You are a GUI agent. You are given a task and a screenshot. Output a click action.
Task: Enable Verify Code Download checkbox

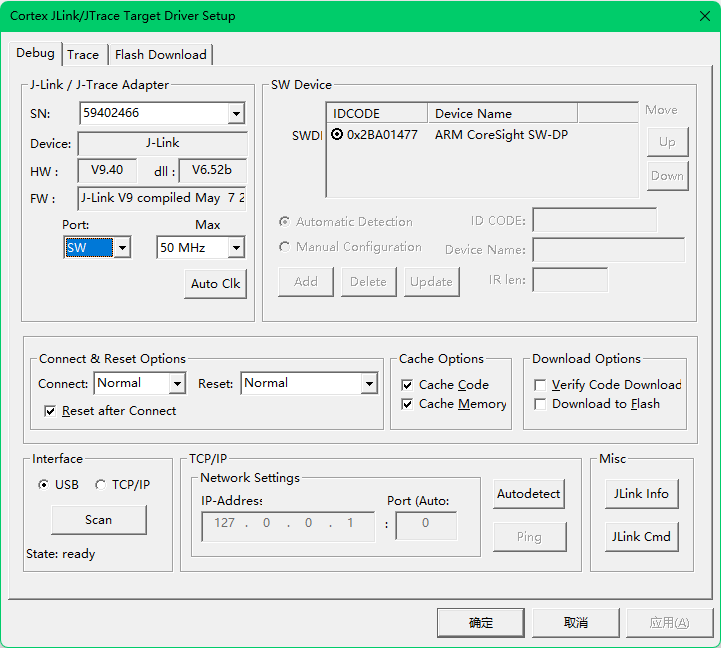pos(540,385)
